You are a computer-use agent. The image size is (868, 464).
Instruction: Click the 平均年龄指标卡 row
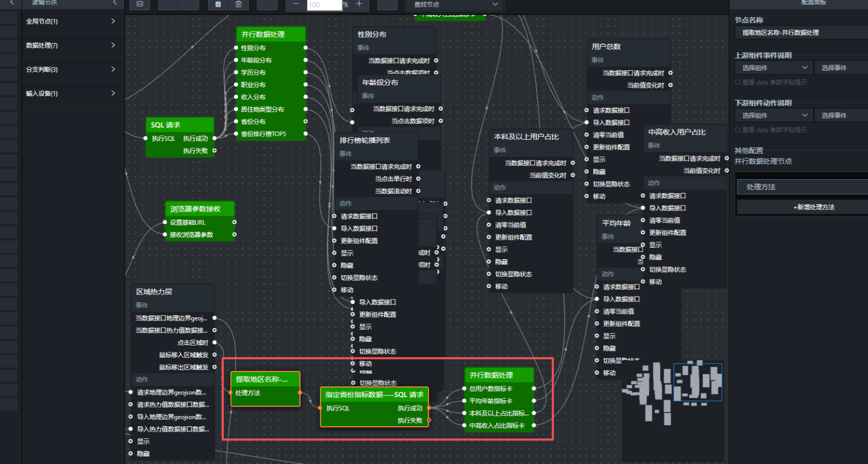499,401
